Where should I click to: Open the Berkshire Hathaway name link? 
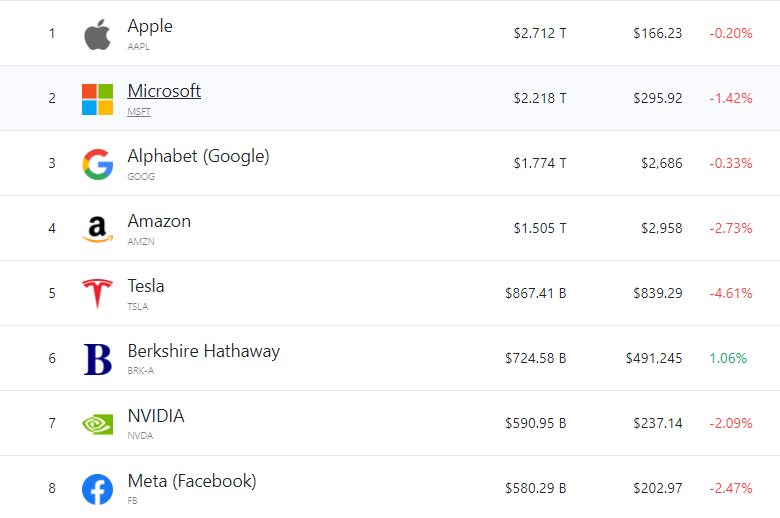click(203, 351)
